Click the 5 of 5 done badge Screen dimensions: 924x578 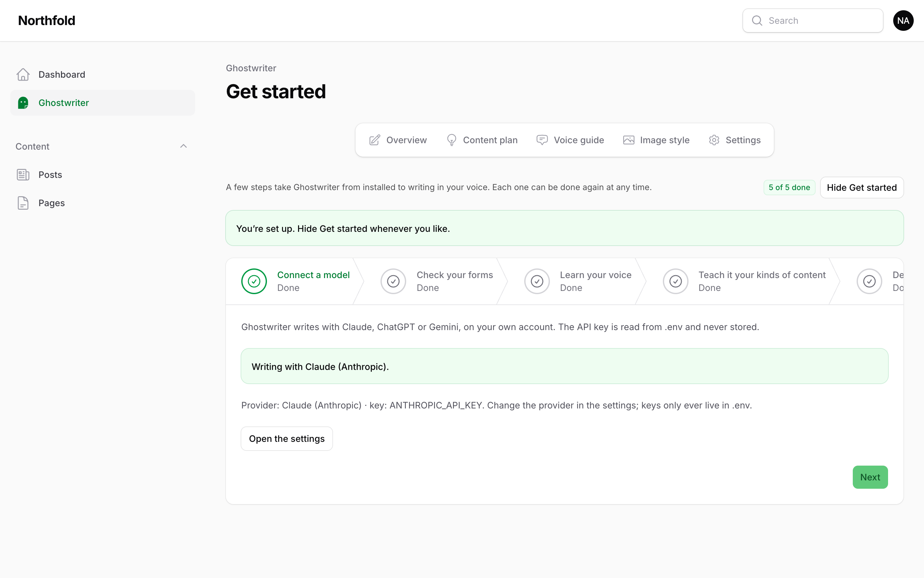pos(789,187)
